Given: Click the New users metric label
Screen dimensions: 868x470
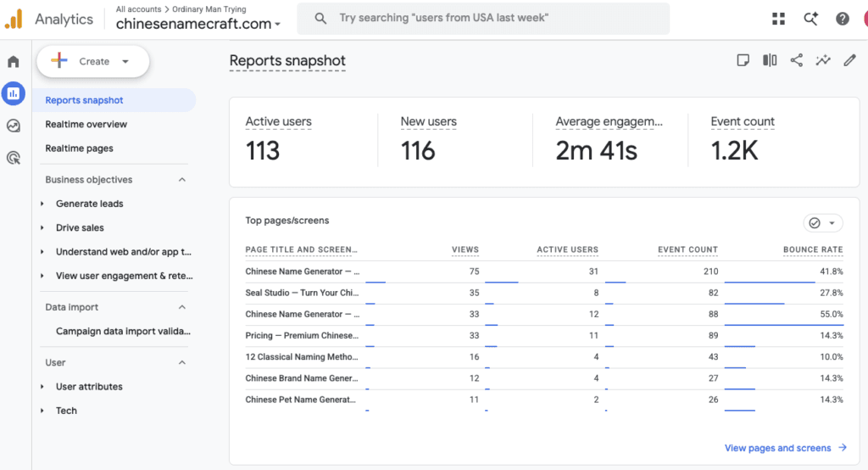Looking at the screenshot, I should 428,121.
